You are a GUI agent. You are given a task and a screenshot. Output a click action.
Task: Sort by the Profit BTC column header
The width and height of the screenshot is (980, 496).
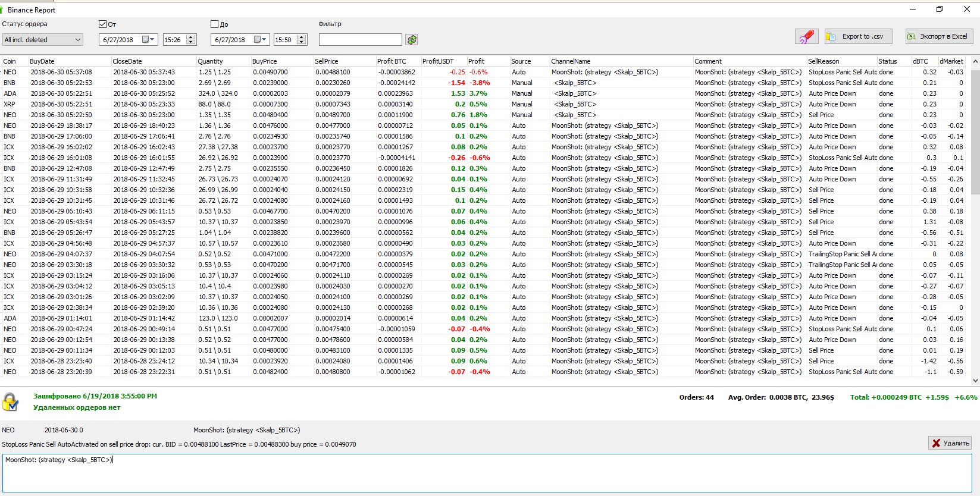pos(397,61)
